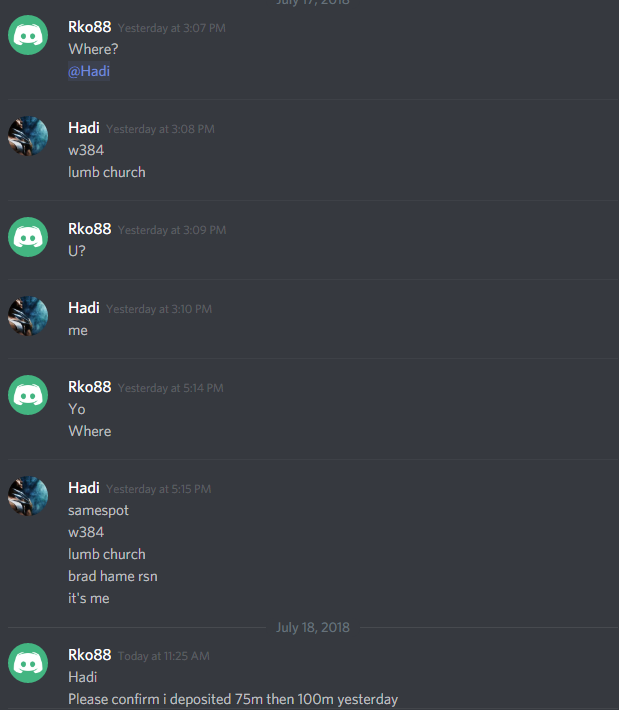Screen dimensions: 619x710
Task: Open Hadi's avatar at the 5:15 PM message
Action: (28, 496)
